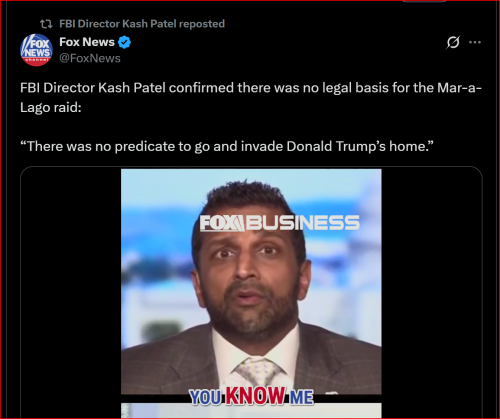This screenshot has width=500, height=419.
Task: Click the white strip below video caption
Action: point(251,410)
